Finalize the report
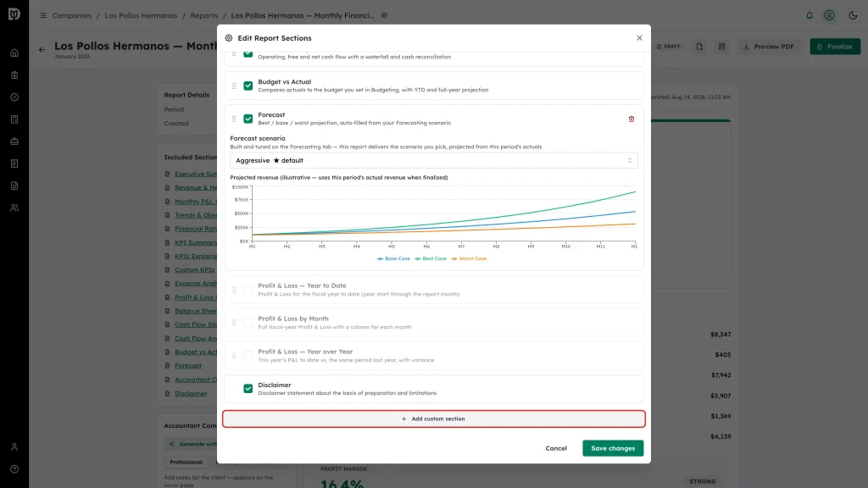868x488 pixels. tap(835, 47)
